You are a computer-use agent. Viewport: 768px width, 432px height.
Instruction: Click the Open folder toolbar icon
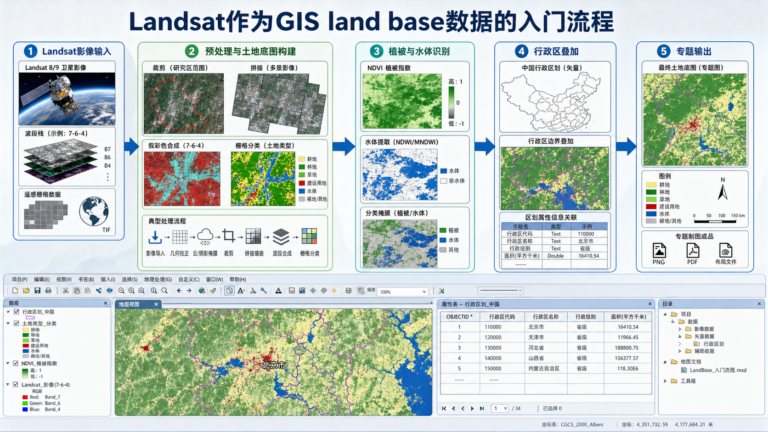26,290
